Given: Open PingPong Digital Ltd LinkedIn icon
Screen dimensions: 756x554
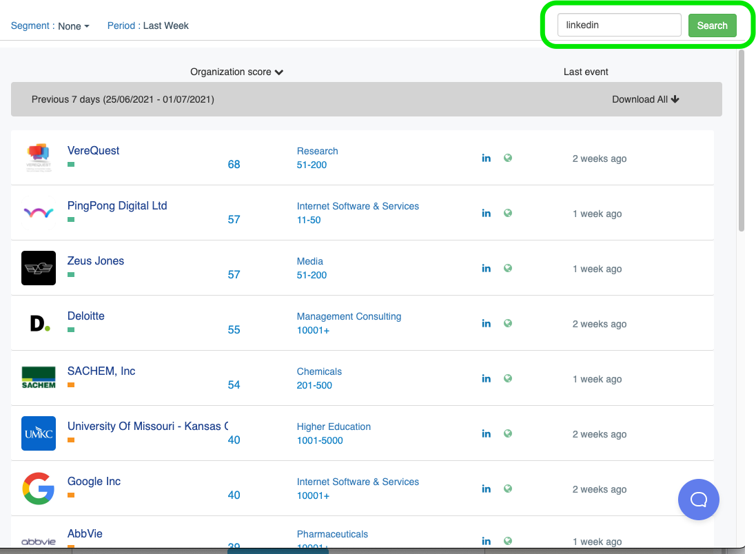Looking at the screenshot, I should point(486,213).
